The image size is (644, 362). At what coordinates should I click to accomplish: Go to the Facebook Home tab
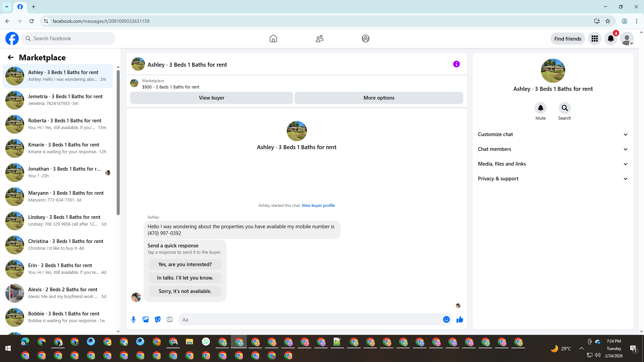pyautogui.click(x=273, y=39)
